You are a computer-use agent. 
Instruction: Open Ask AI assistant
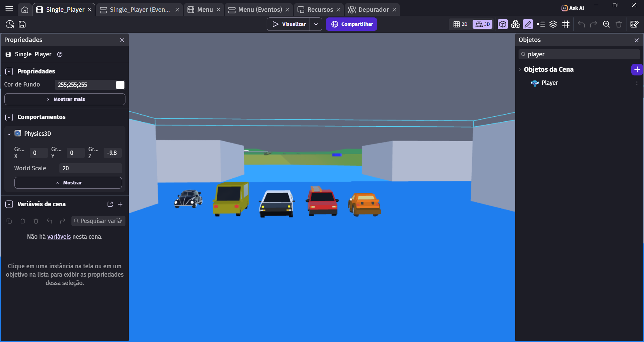point(573,8)
